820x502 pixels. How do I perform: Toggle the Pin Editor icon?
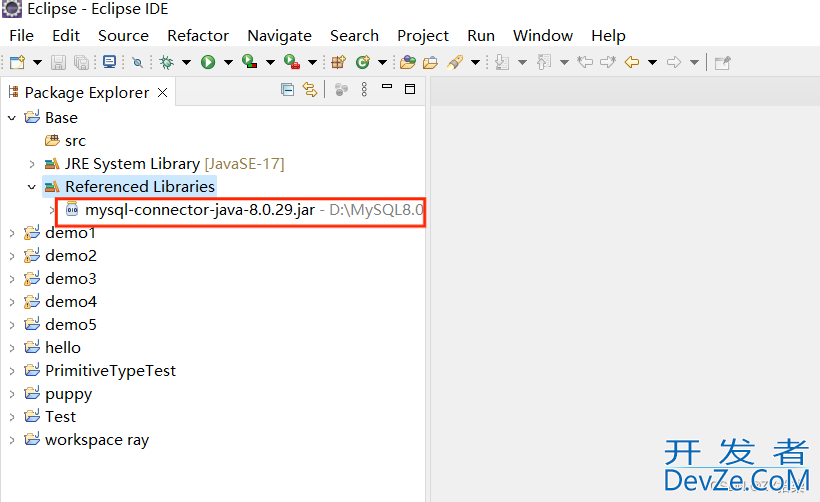coord(723,63)
